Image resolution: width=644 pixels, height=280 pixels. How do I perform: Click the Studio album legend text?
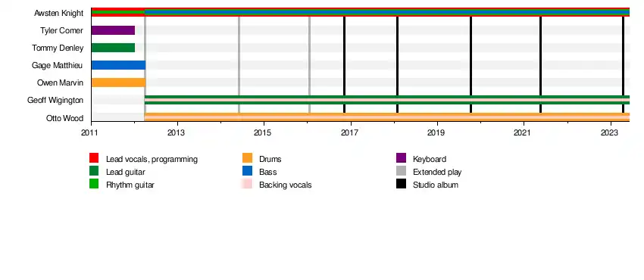click(x=436, y=185)
